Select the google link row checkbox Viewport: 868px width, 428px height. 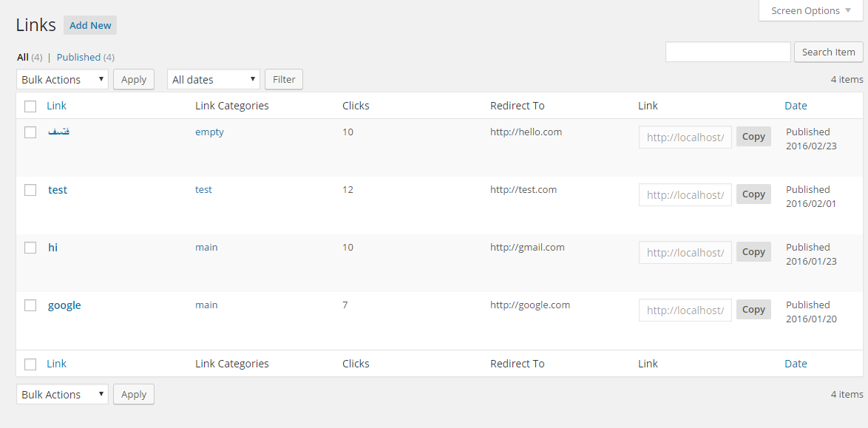[x=30, y=305]
